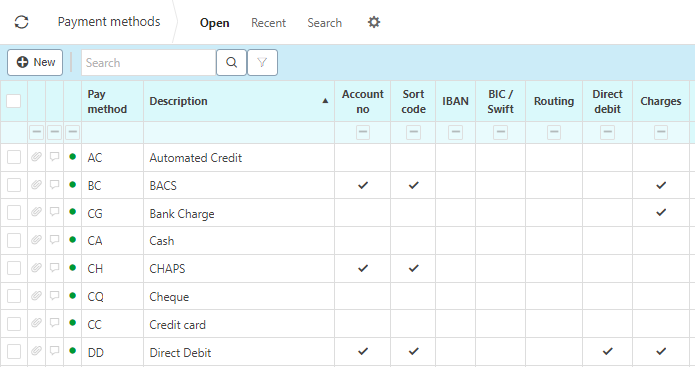Screen dimensions: 695x367
Task: Switch to the Open tab
Action: click(215, 23)
